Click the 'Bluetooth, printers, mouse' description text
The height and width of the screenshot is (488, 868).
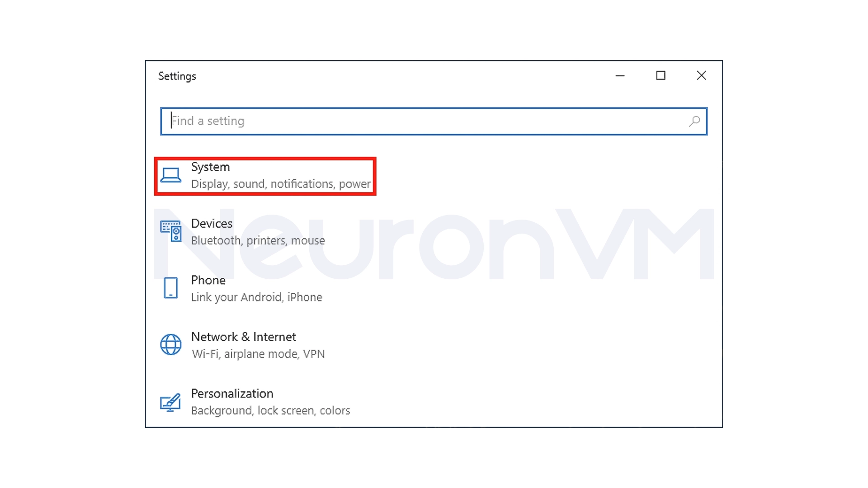pyautogui.click(x=258, y=240)
